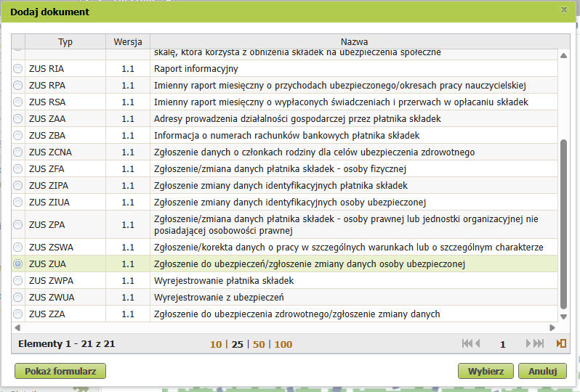Go to the next page arrow

point(528,344)
